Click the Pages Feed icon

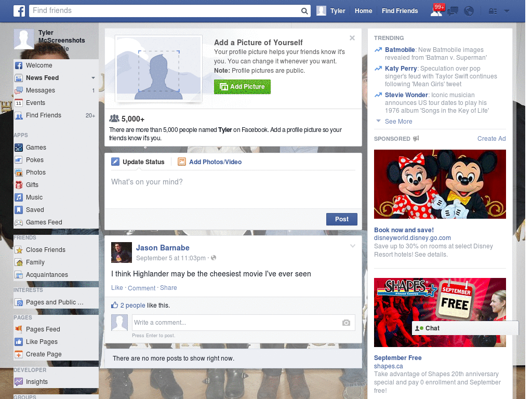tap(19, 329)
